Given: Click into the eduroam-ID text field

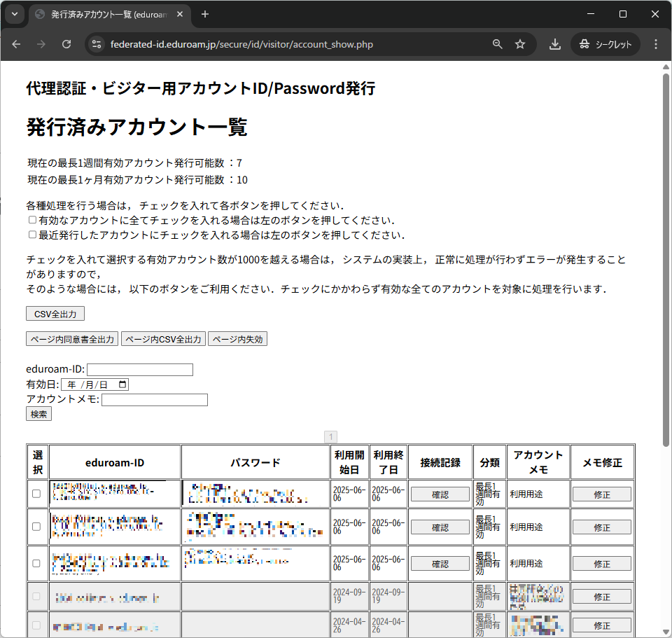Looking at the screenshot, I should pos(139,370).
